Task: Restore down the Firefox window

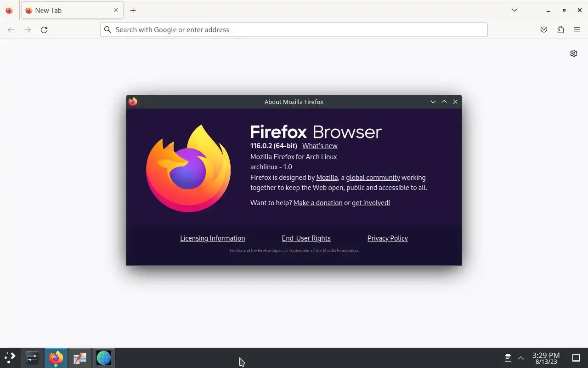Action: coord(564,10)
